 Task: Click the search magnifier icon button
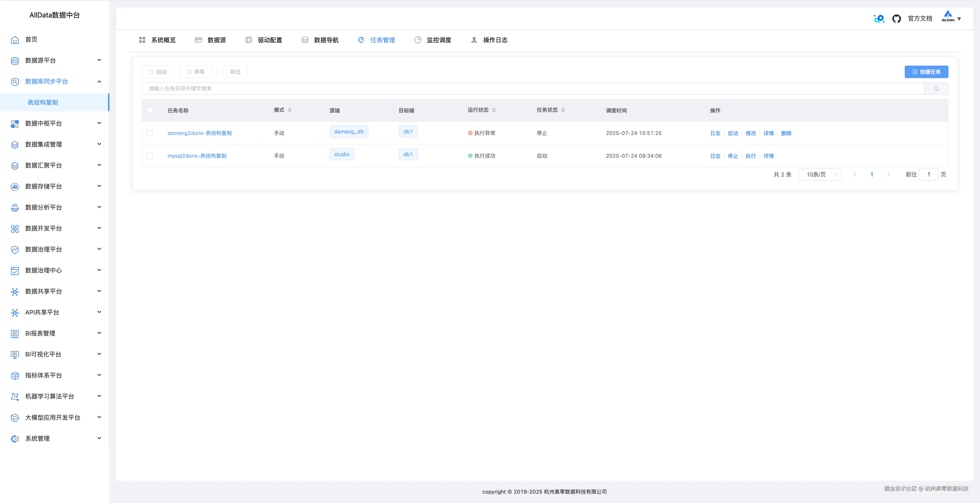(936, 89)
